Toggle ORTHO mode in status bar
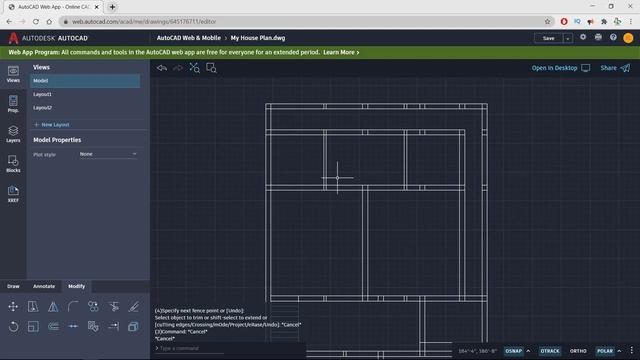 578,351
